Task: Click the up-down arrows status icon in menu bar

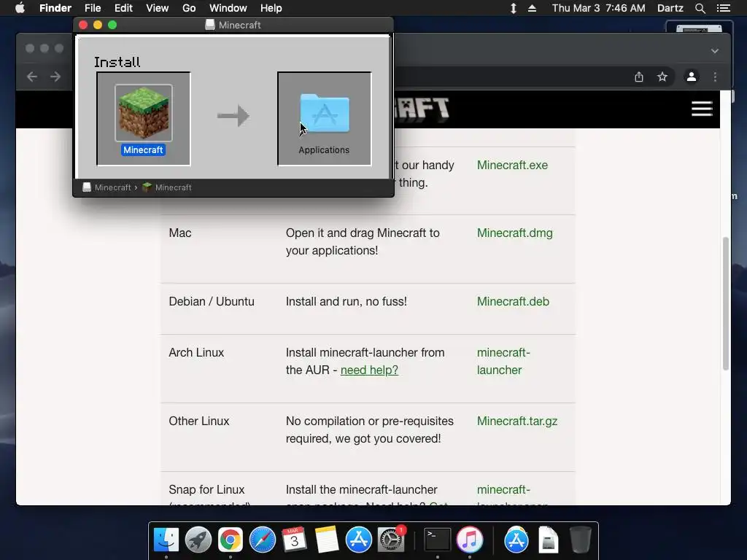Action: tap(514, 8)
